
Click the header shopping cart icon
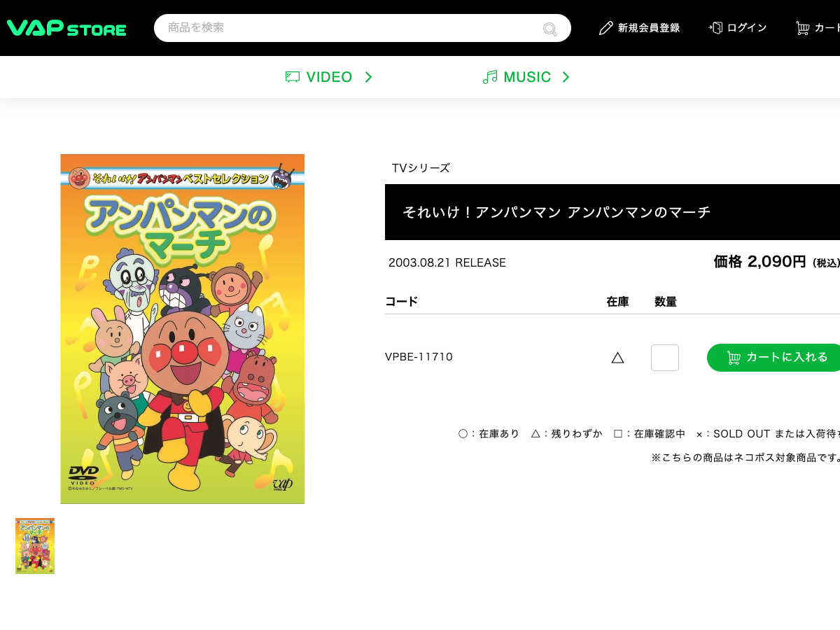point(802,28)
